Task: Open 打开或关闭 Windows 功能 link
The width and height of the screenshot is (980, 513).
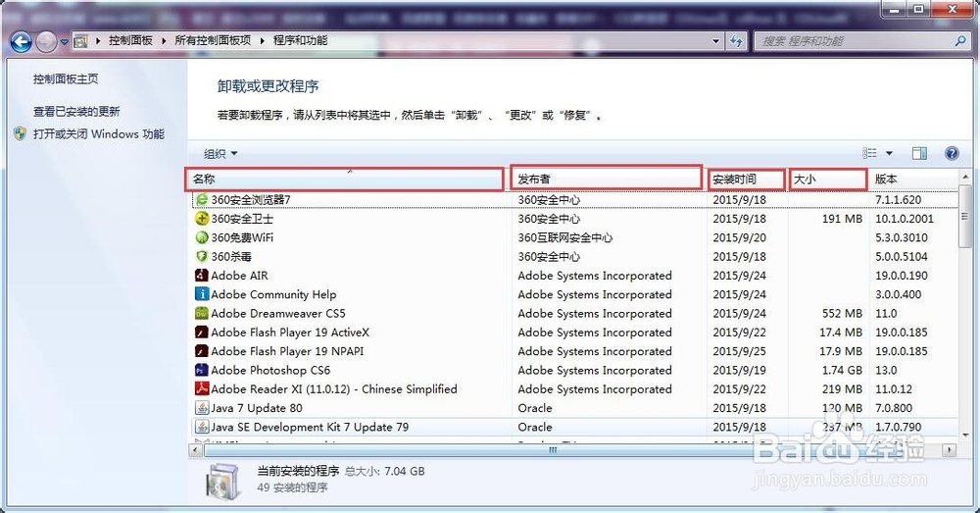Action: coord(99,133)
